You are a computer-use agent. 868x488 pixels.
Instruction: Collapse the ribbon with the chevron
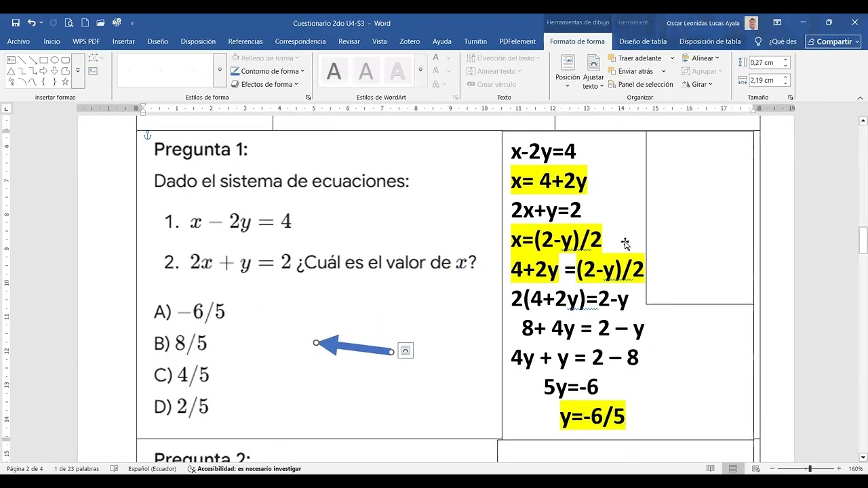(x=859, y=98)
